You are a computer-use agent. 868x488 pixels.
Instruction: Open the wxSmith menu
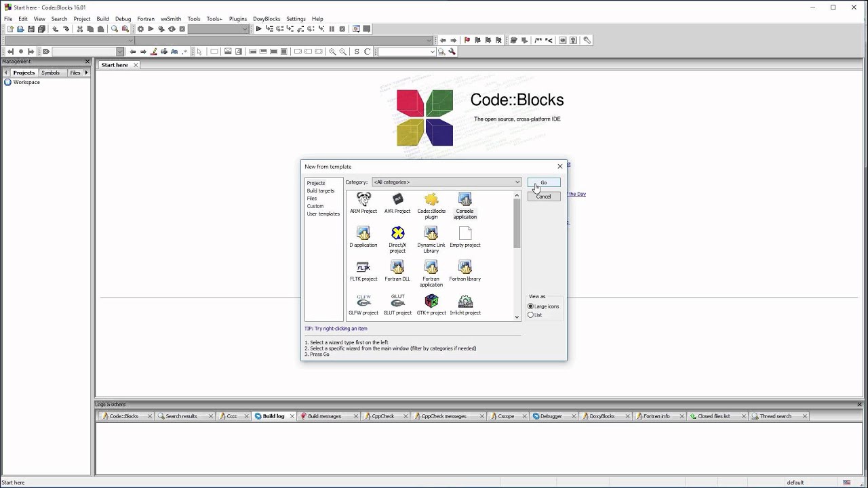171,19
